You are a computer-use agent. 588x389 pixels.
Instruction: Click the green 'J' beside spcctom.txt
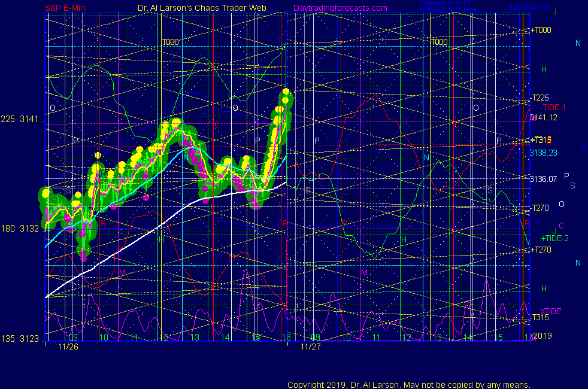click(x=554, y=11)
